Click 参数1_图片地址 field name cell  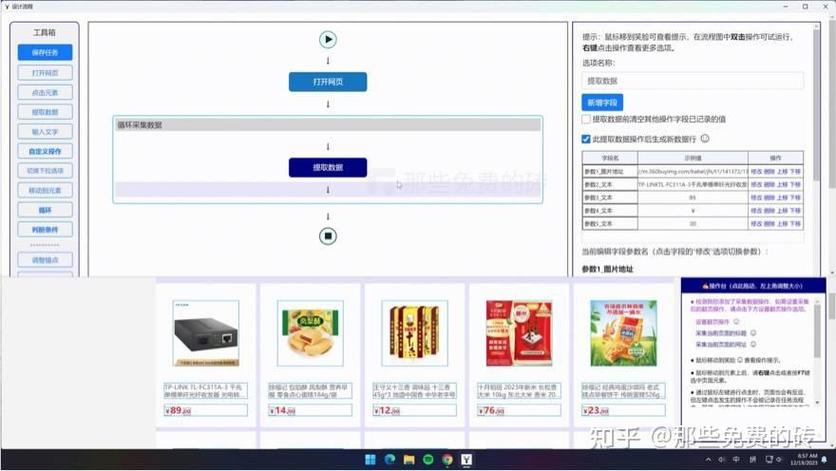point(610,172)
